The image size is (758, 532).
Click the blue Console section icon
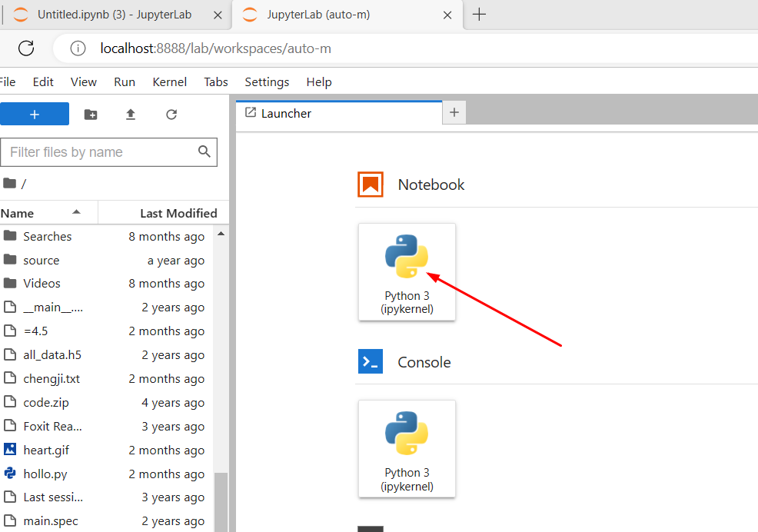[371, 361]
